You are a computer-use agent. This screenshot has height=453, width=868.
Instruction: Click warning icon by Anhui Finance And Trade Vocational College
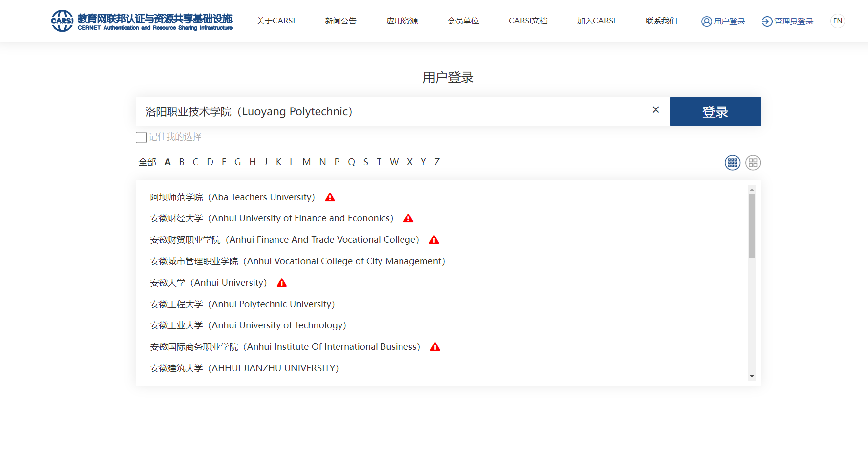coord(434,240)
